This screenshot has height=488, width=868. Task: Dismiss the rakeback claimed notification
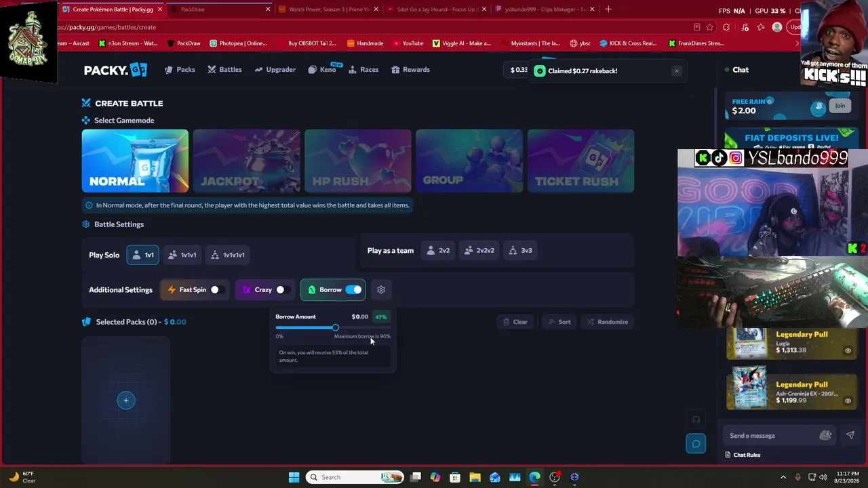click(x=676, y=70)
